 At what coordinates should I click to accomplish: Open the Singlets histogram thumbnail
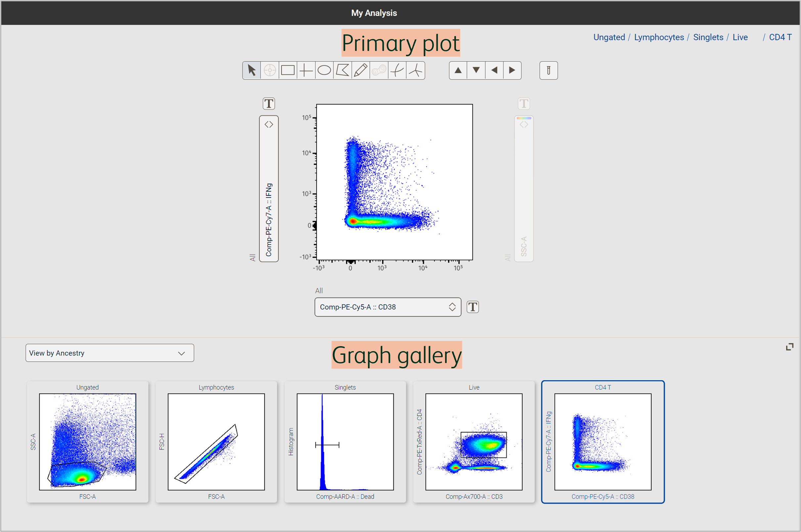click(x=344, y=441)
